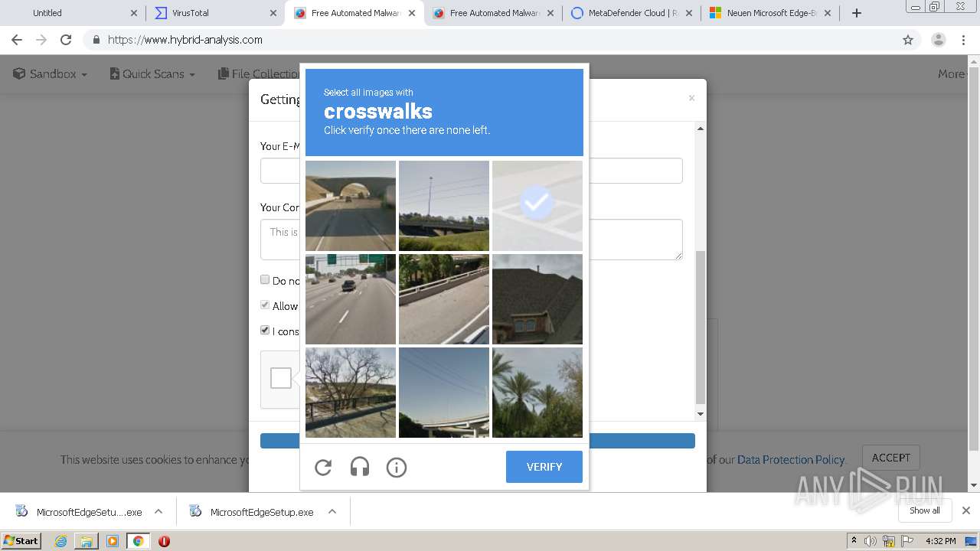980x551 pixels.
Task: Select the arched bridge road tile
Action: (x=351, y=206)
